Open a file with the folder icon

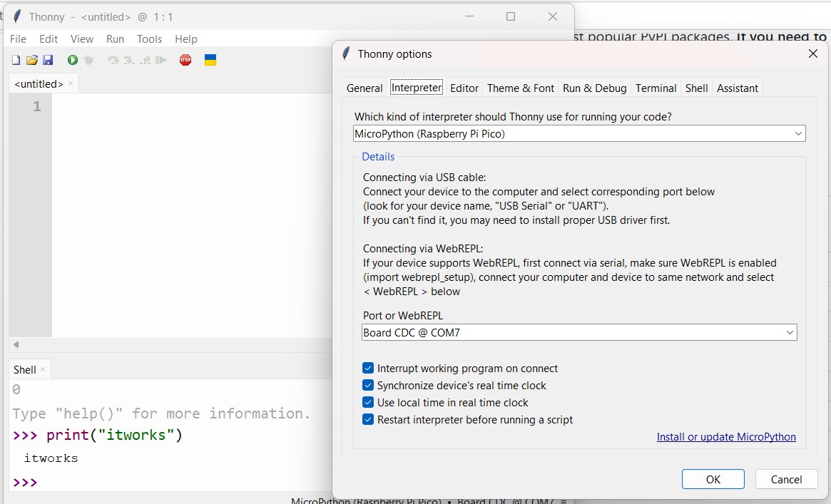[32, 61]
